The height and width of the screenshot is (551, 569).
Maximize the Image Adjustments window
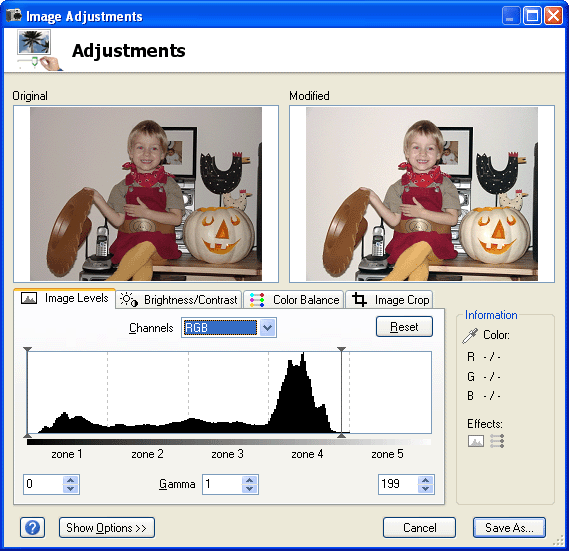point(532,16)
